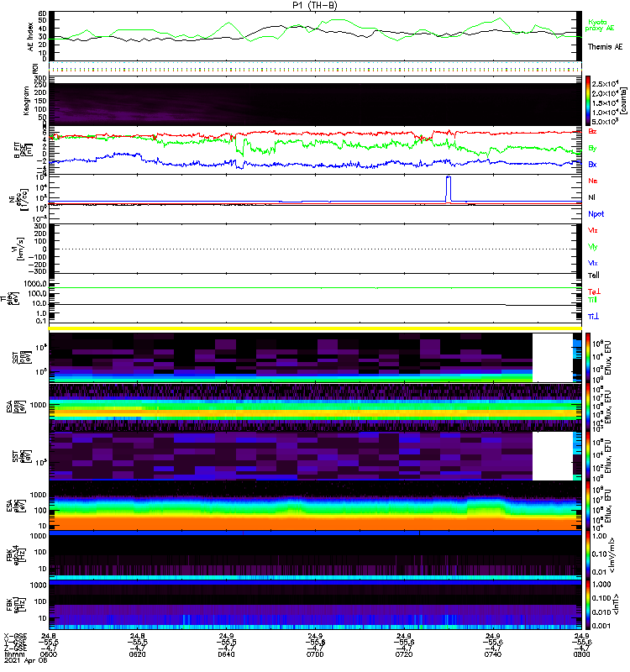Select the blue Ti⊥ legend label
Viewport: 630px width, 672px height.
tap(593, 317)
